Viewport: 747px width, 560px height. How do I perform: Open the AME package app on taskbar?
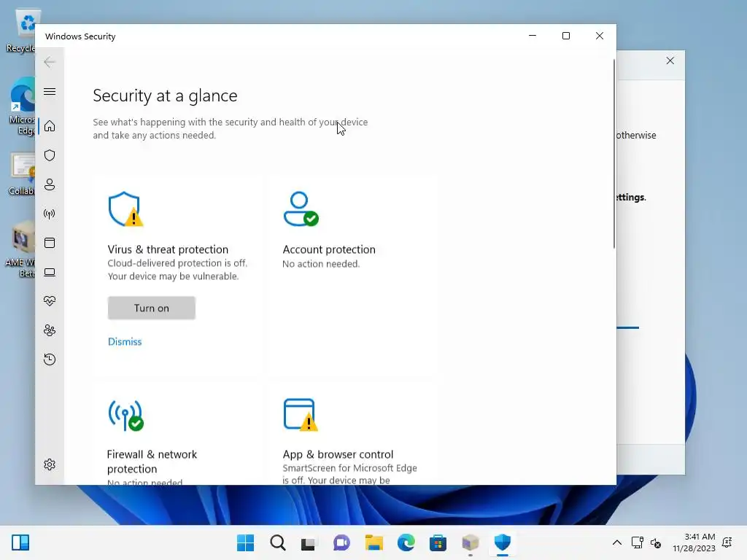coord(471,542)
